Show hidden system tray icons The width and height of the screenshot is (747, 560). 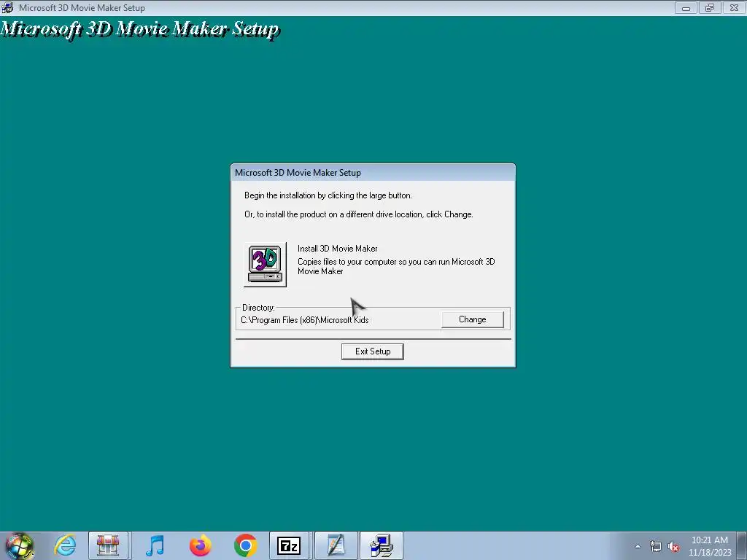[x=638, y=546]
